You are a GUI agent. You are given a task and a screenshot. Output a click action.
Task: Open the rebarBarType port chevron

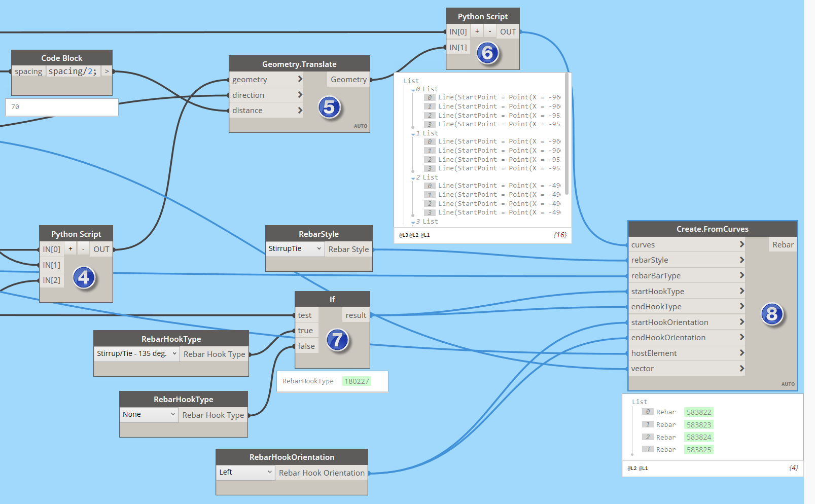[x=741, y=275]
